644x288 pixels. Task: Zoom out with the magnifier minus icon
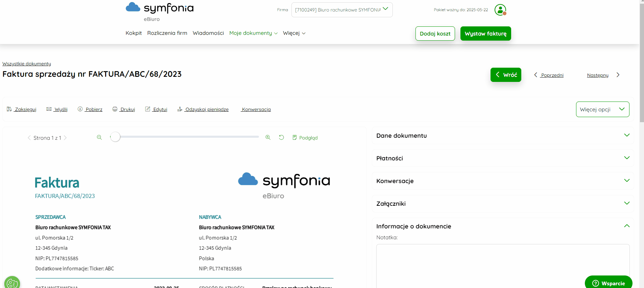tap(99, 137)
